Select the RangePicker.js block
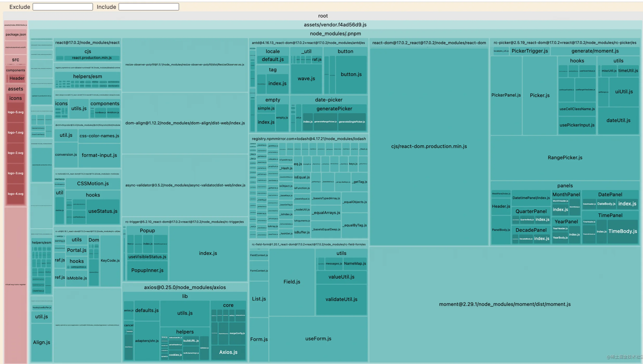This screenshot has width=643, height=364. coord(565,158)
